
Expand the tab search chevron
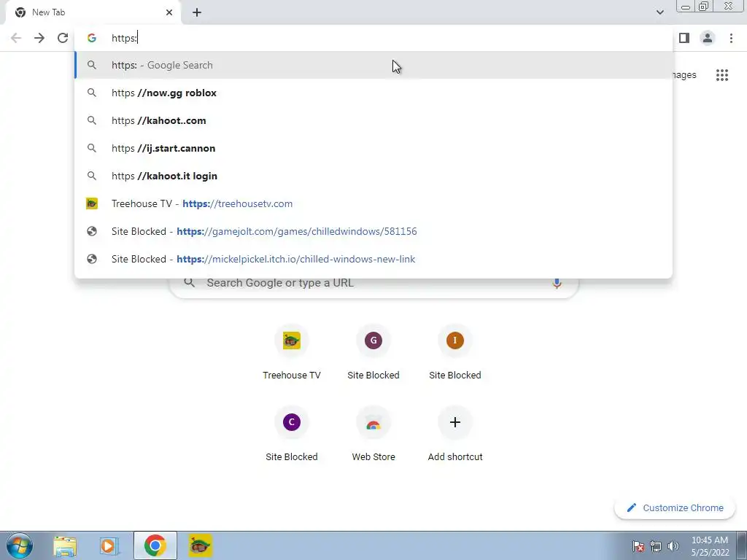click(x=659, y=12)
